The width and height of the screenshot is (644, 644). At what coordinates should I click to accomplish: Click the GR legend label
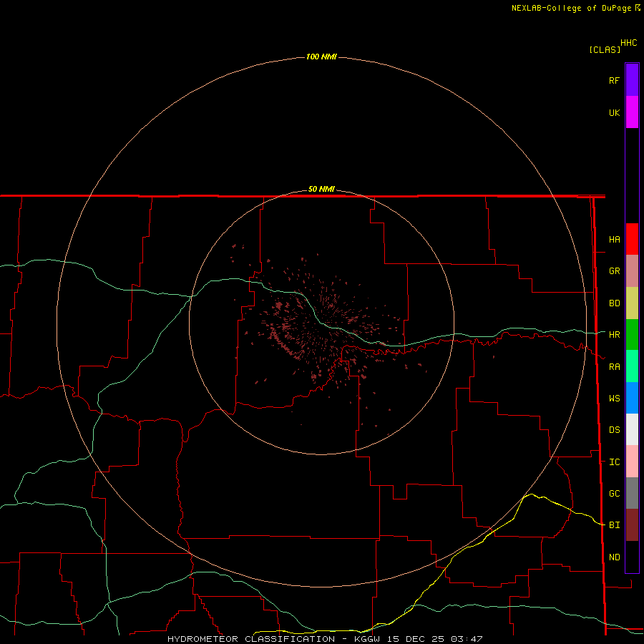point(614,271)
